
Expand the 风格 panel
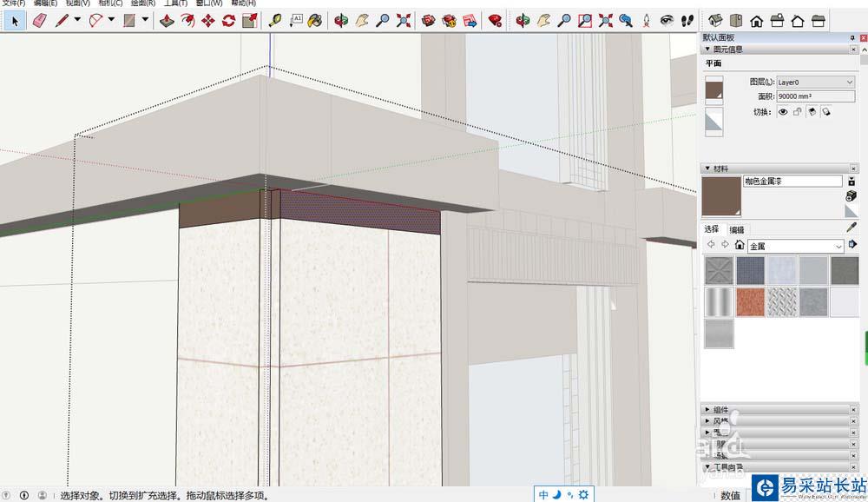(x=707, y=421)
